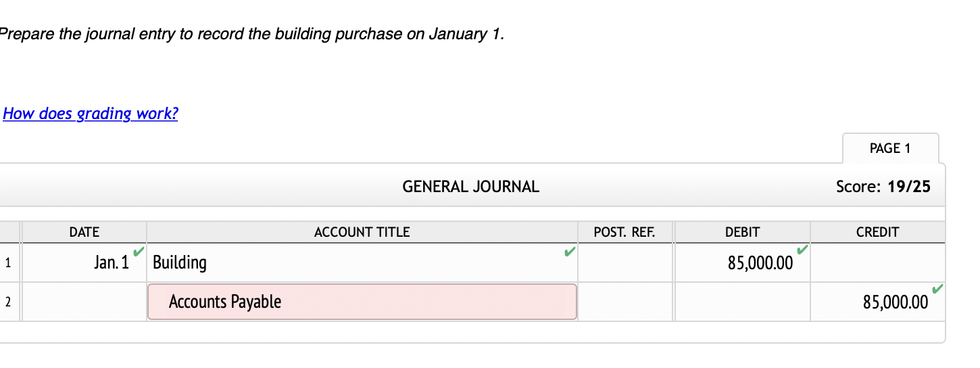Click the Score 19/25 label
This screenshot has height=368, width=980.
883,187
